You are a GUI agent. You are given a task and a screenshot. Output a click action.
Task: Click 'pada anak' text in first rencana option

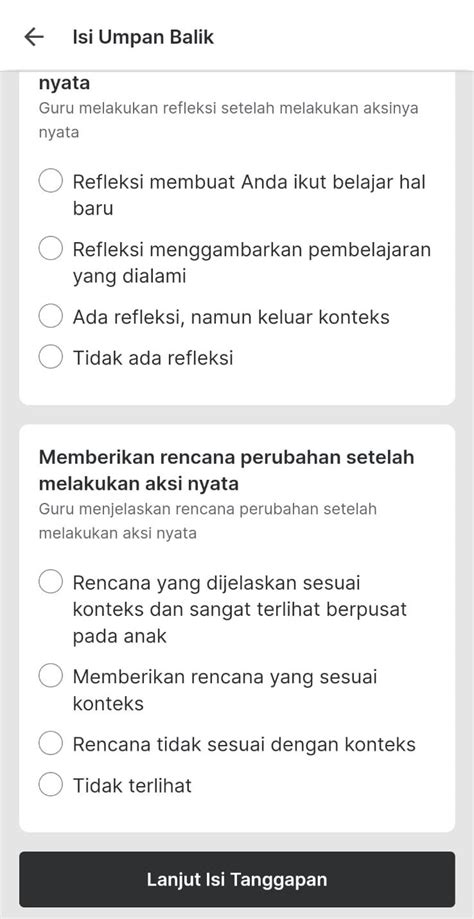click(120, 636)
